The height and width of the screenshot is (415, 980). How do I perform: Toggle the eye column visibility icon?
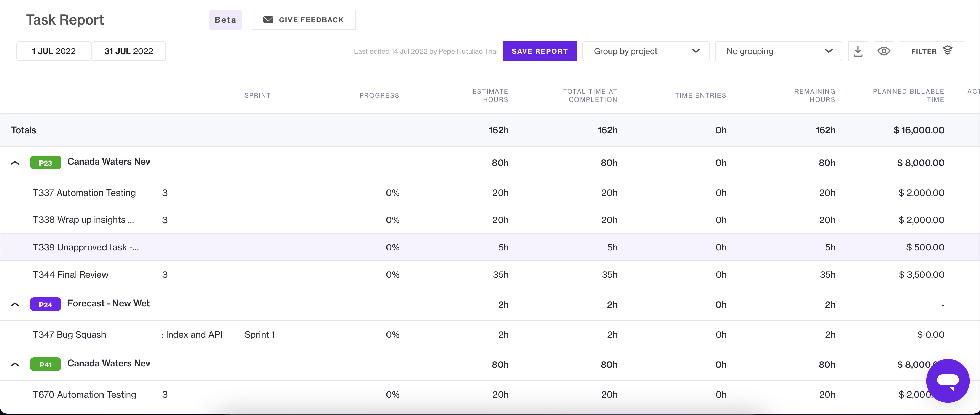pyautogui.click(x=883, y=51)
